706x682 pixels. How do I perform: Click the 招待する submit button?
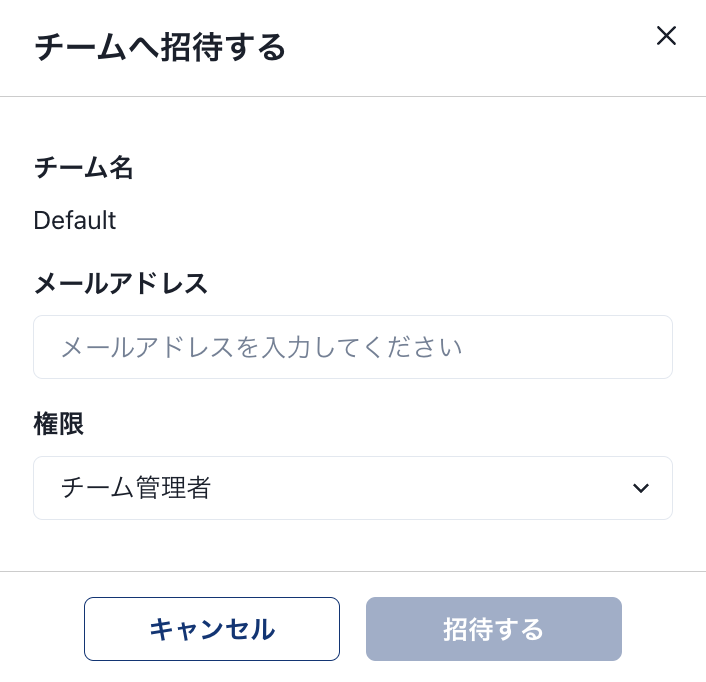[494, 629]
